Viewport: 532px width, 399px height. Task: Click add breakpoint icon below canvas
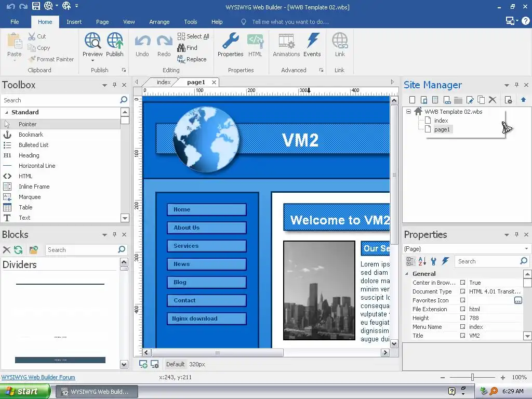click(x=143, y=364)
